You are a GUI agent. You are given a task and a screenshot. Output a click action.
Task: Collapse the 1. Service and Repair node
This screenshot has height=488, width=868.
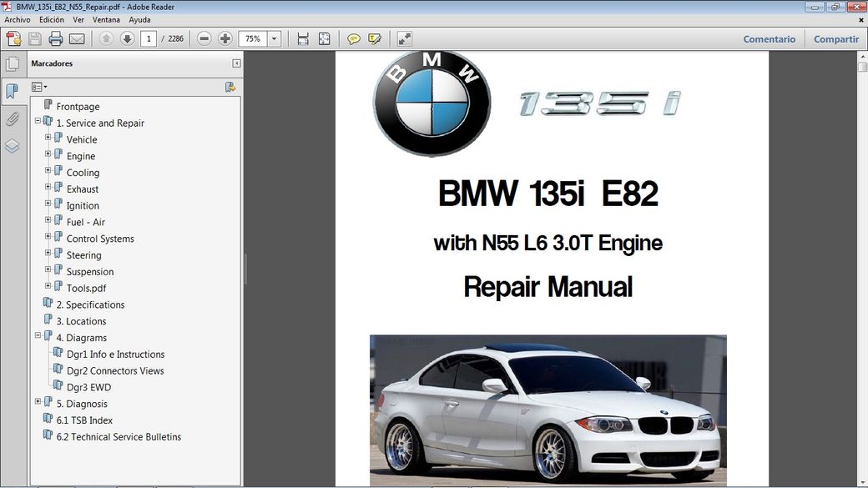(x=38, y=122)
